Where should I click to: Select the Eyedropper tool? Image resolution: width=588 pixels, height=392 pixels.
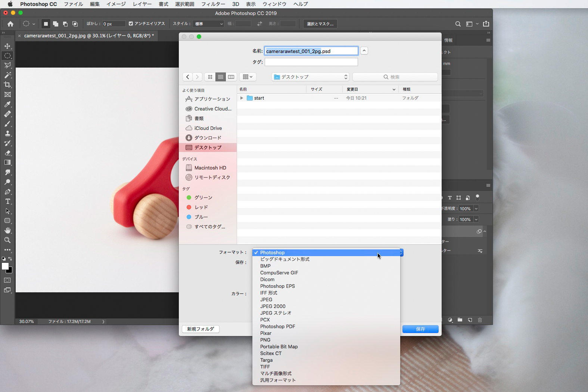point(7,104)
